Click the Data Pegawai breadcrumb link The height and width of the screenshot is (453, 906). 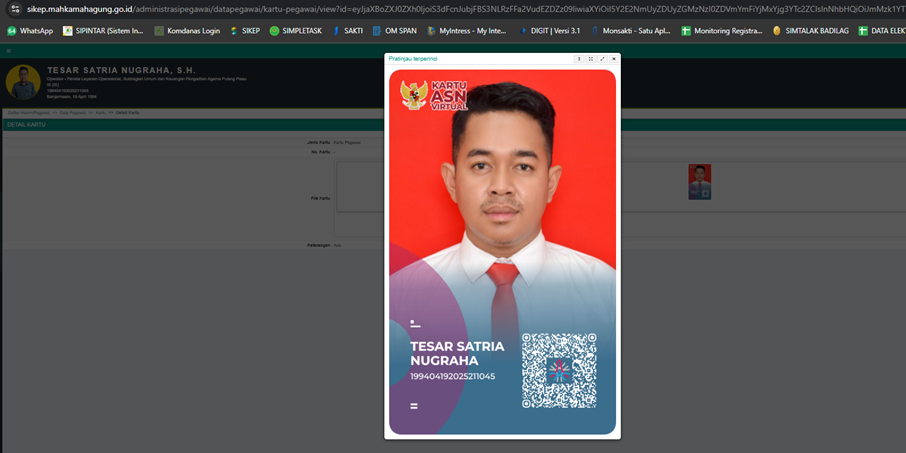(x=71, y=113)
